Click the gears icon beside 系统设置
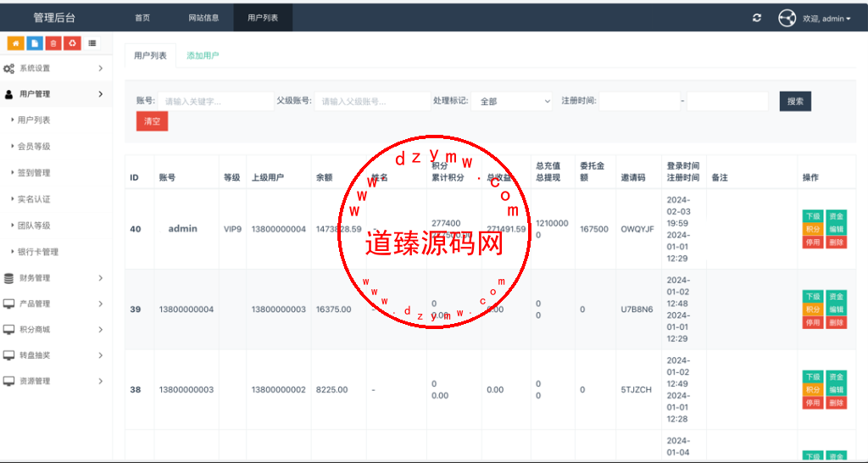Viewport: 868px width, 463px height. click(x=8, y=69)
